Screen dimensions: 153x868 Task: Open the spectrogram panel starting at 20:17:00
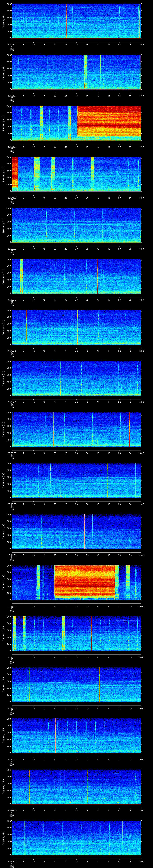click(77, 838)
